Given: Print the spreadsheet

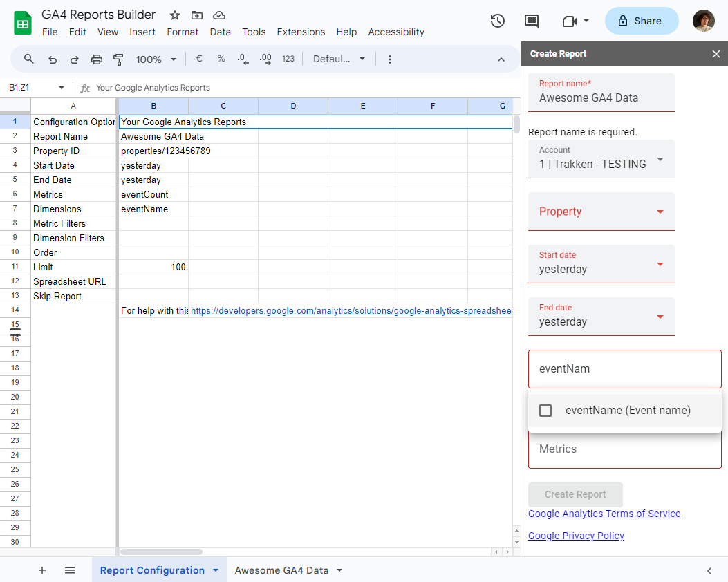Looking at the screenshot, I should (x=96, y=59).
